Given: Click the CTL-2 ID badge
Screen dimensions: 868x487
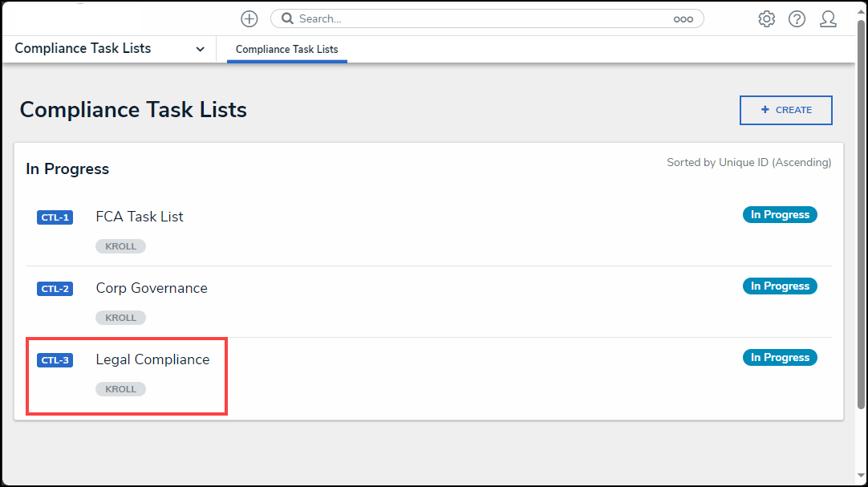Looking at the screenshot, I should [55, 289].
